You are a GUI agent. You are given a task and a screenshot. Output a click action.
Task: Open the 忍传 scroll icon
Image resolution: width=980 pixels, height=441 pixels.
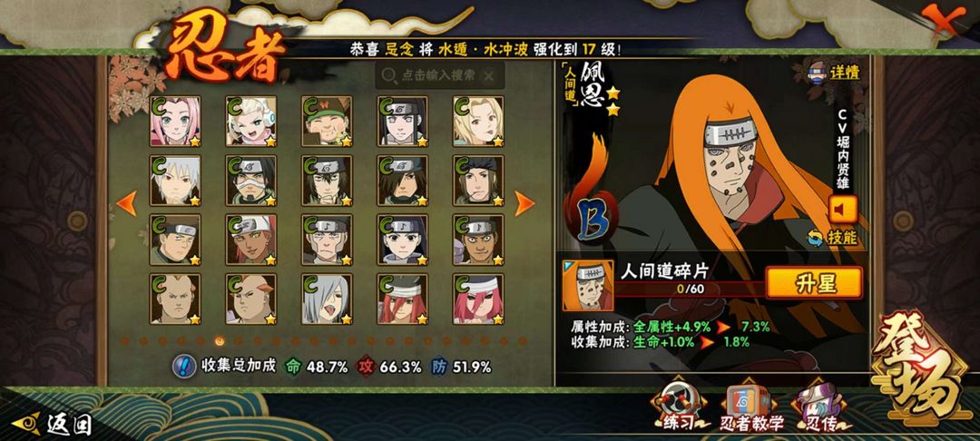(x=818, y=407)
